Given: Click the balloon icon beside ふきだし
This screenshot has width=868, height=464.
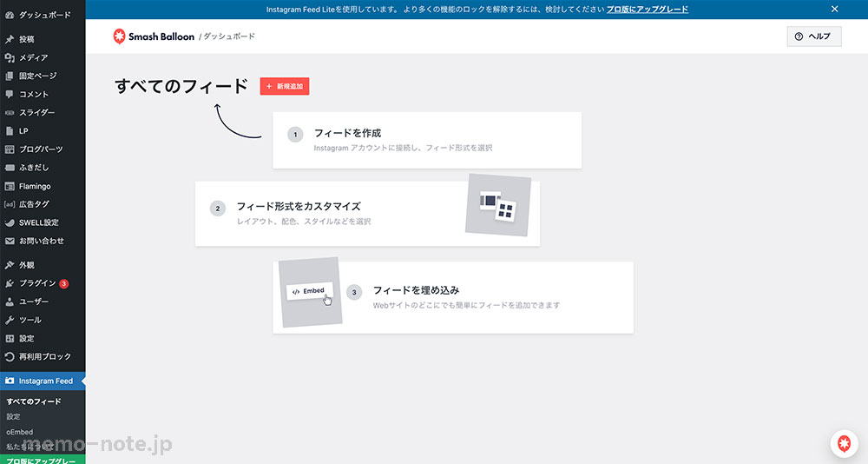Looking at the screenshot, I should (x=10, y=168).
